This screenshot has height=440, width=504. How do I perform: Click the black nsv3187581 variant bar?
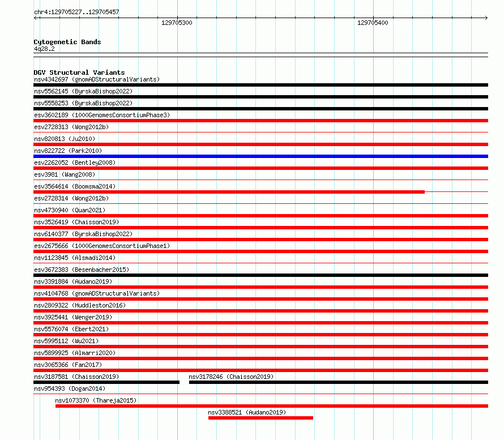[106, 382]
